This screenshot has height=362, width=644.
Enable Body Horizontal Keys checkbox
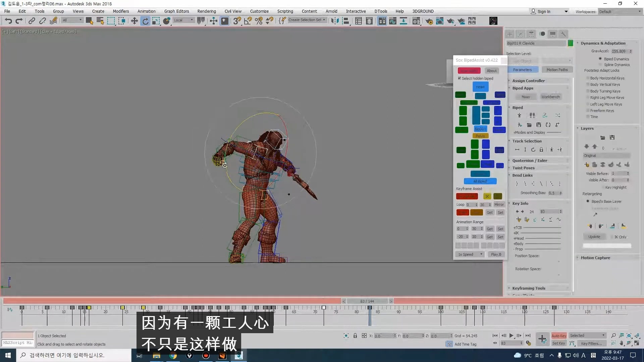[x=588, y=78]
